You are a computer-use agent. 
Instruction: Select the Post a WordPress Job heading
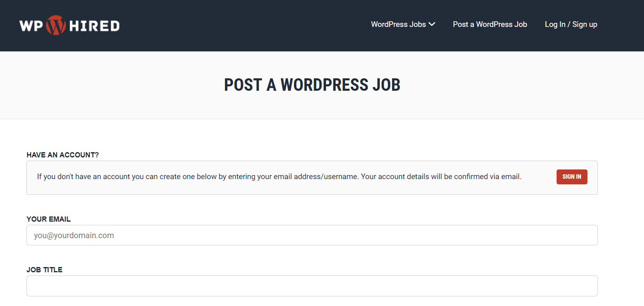312,85
